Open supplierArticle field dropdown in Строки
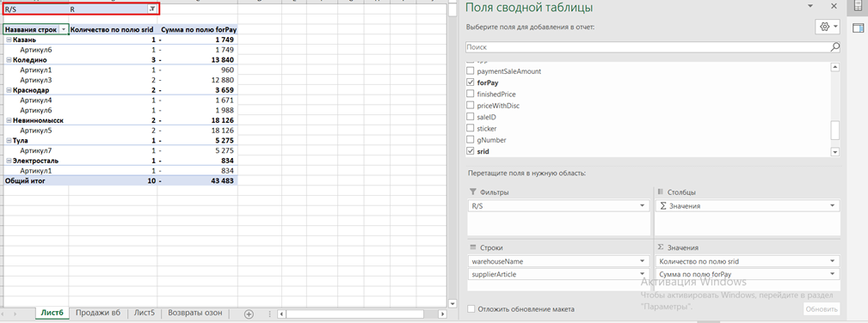Screen dimensions: 868x323 click(642, 274)
